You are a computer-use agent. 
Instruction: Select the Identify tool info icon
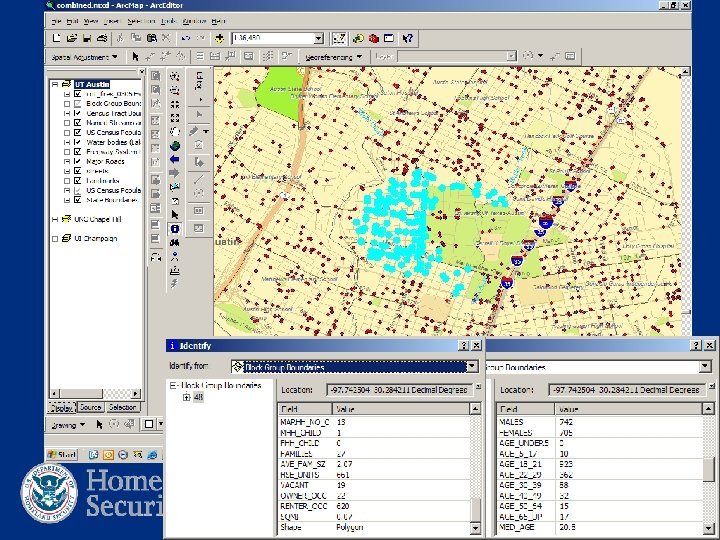(174, 229)
